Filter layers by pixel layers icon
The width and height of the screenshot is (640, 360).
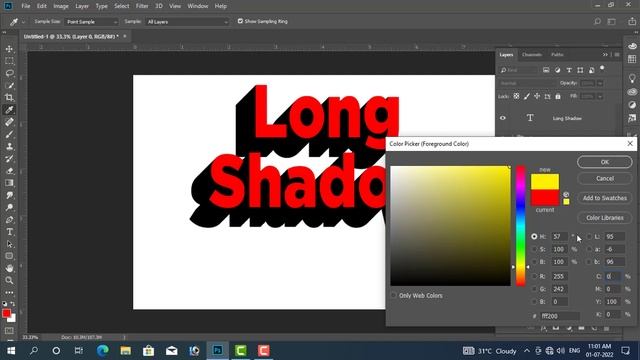coord(546,70)
